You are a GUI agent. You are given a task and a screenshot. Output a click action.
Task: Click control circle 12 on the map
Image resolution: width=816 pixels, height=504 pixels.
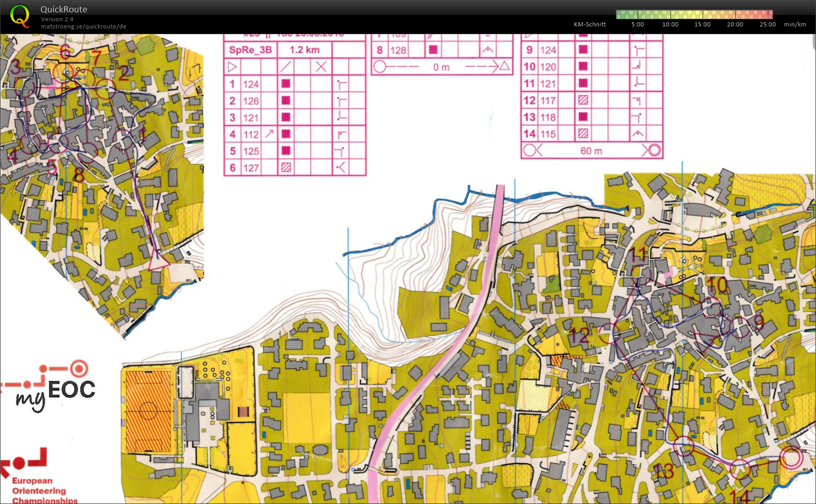(608, 334)
